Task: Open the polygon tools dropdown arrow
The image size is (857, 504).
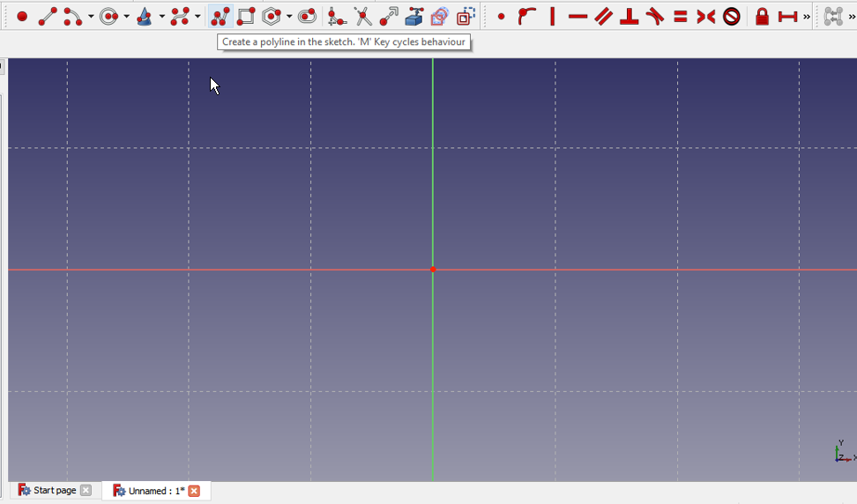Action: (289, 17)
